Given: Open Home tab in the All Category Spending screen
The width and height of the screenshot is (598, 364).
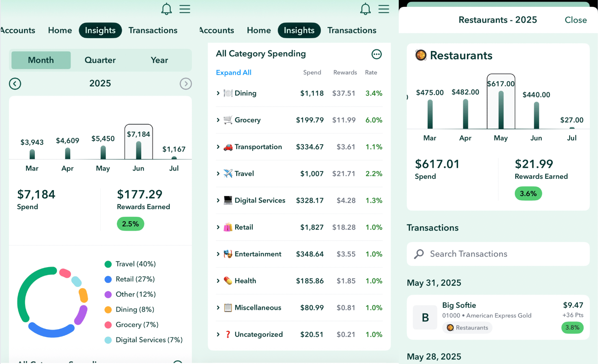Looking at the screenshot, I should 259,30.
